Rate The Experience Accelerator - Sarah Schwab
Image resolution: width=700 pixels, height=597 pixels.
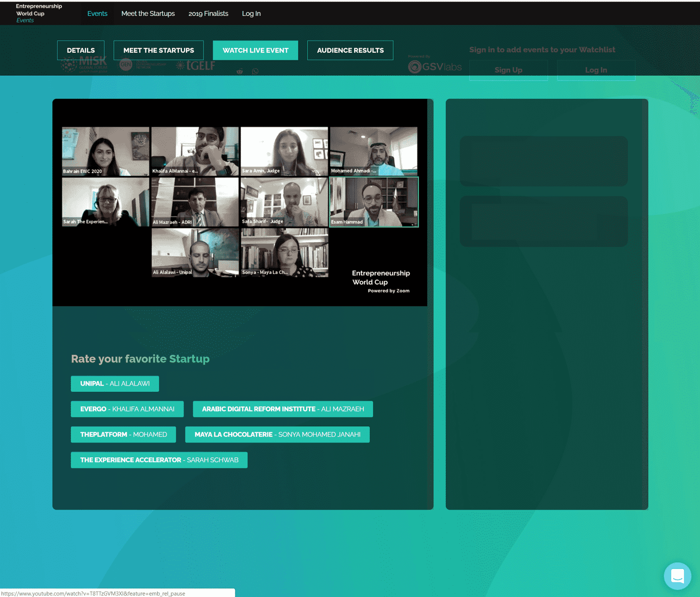159,460
